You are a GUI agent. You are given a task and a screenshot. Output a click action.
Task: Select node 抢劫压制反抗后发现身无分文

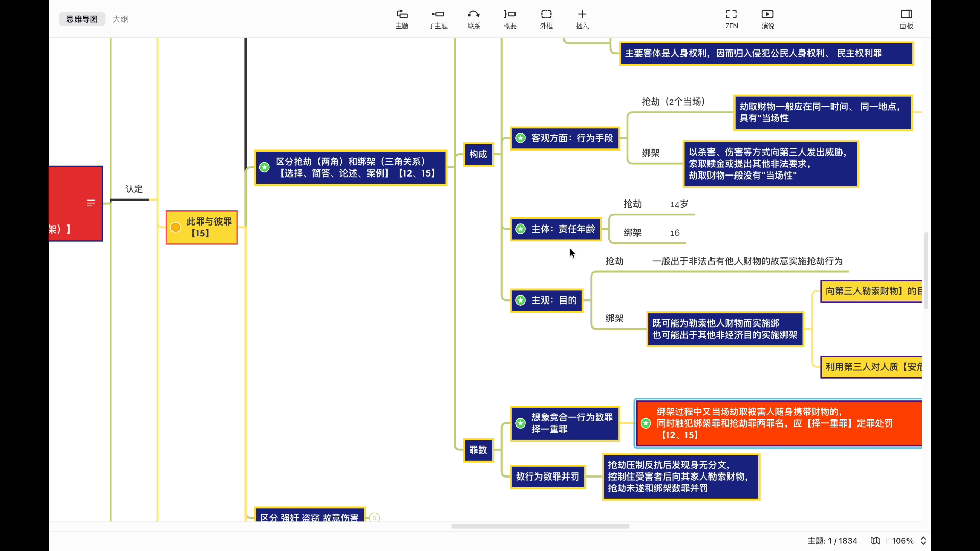click(681, 477)
